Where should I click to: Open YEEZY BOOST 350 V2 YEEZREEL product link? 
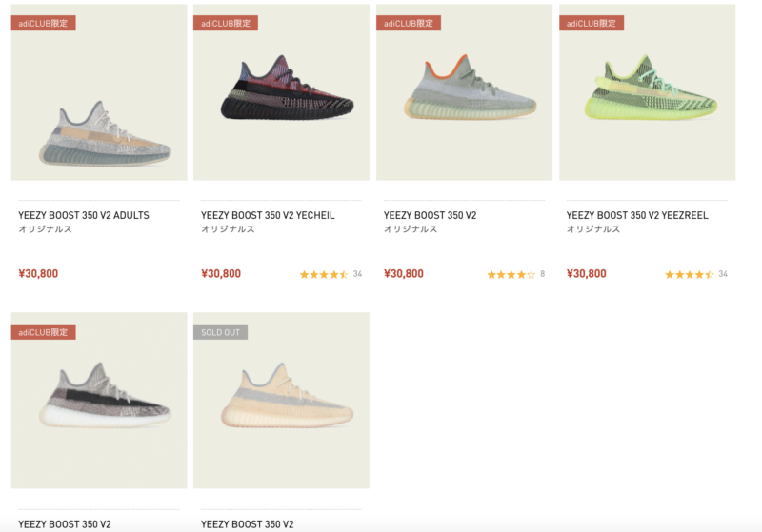coord(637,215)
